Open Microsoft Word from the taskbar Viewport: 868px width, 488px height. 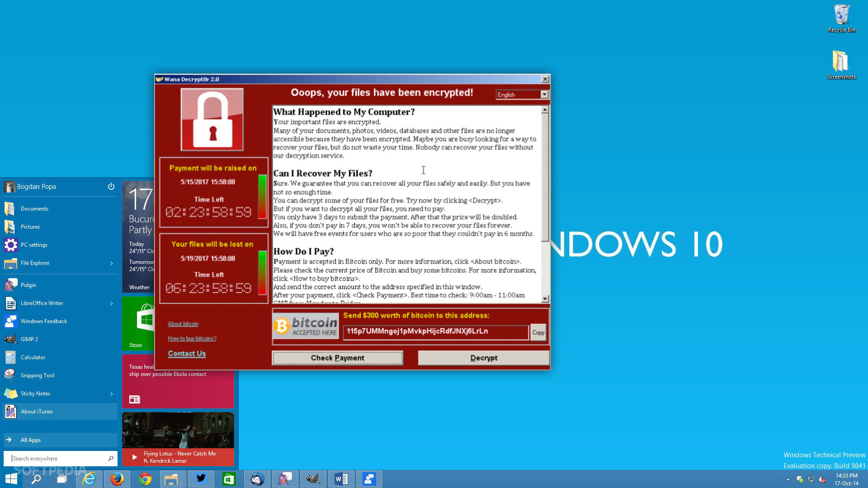coord(341,479)
